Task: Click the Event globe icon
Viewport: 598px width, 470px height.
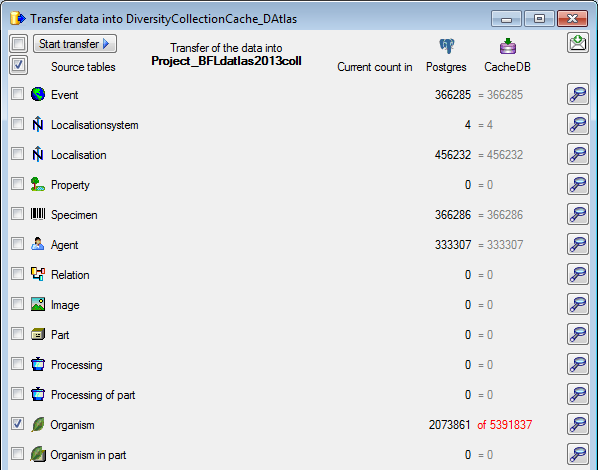Action: [38, 94]
